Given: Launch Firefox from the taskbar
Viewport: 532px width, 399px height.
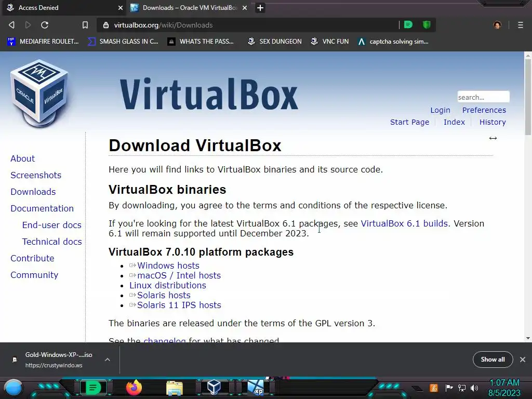Looking at the screenshot, I should (134, 388).
